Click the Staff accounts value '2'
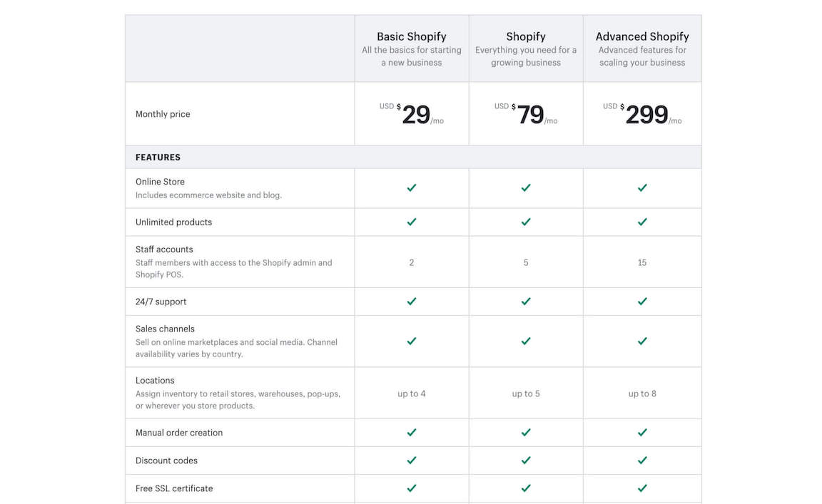Image resolution: width=822 pixels, height=504 pixels. 412,262
